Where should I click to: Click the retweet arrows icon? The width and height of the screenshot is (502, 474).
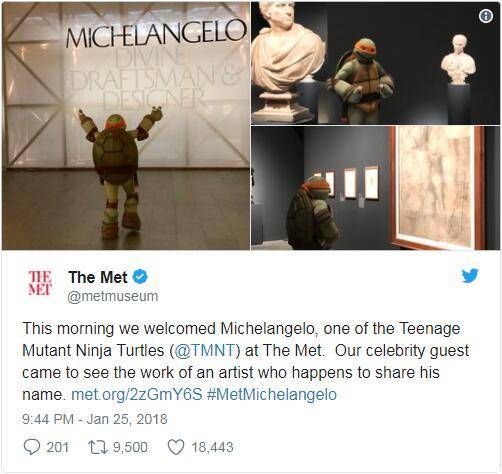point(98,447)
